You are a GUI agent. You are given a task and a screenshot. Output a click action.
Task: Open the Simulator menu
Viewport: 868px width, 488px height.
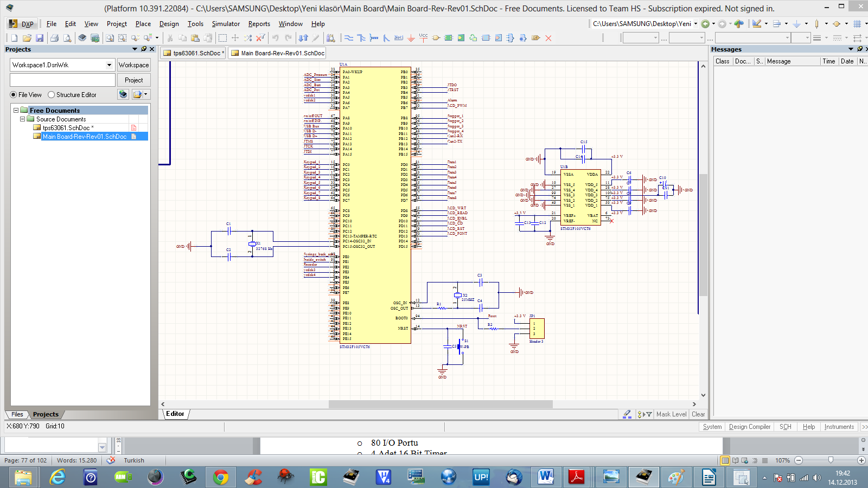(x=226, y=24)
